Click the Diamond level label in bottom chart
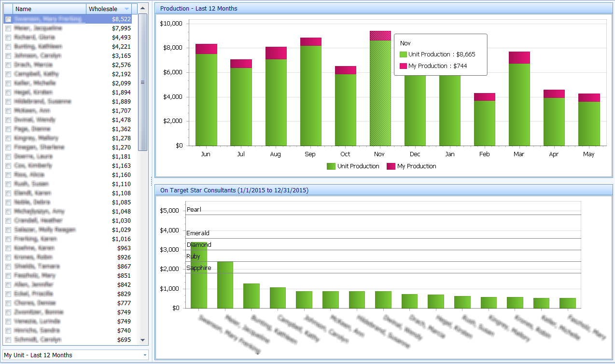 coord(197,244)
